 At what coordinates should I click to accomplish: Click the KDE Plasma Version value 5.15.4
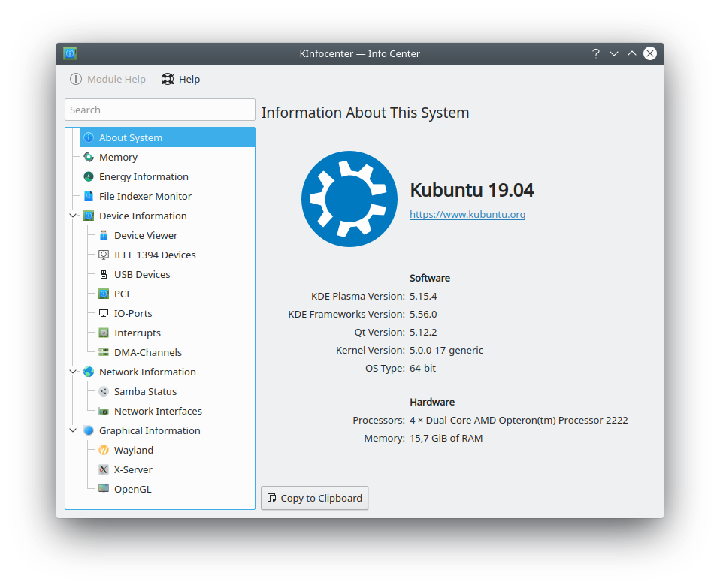click(423, 297)
